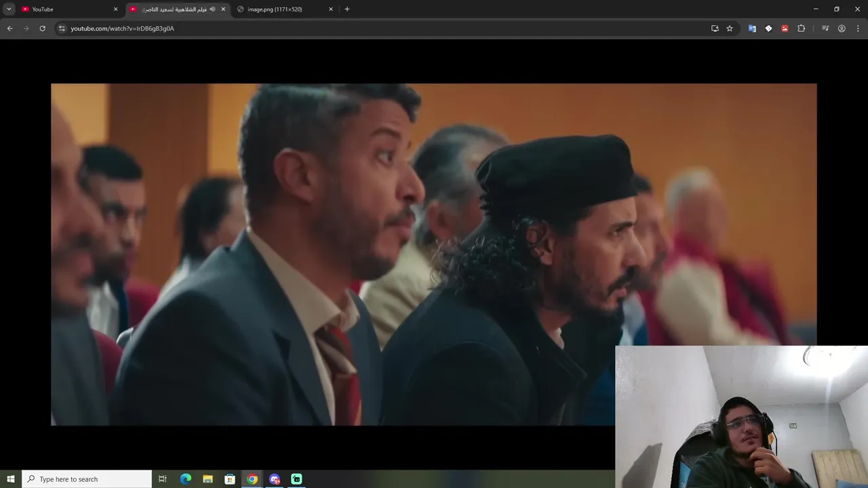Image resolution: width=868 pixels, height=488 pixels.
Task: Close the Arabic-titled video tab
Action: click(x=223, y=9)
